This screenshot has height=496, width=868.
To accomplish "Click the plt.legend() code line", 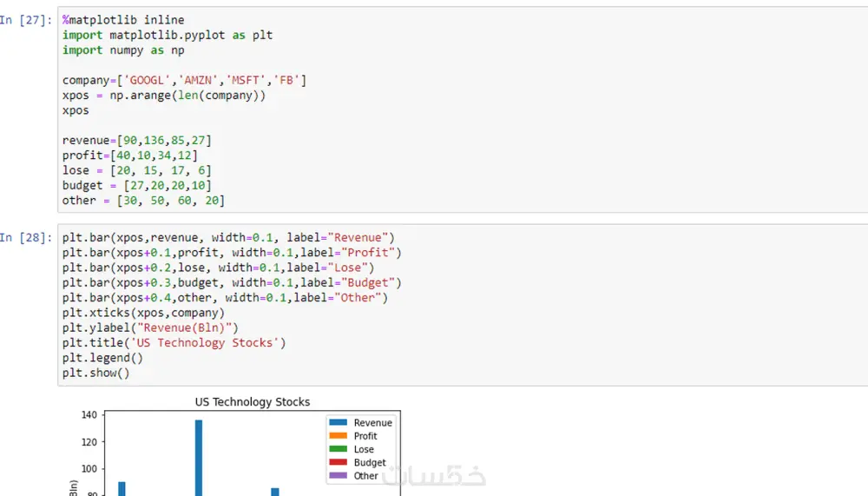I will 102,358.
